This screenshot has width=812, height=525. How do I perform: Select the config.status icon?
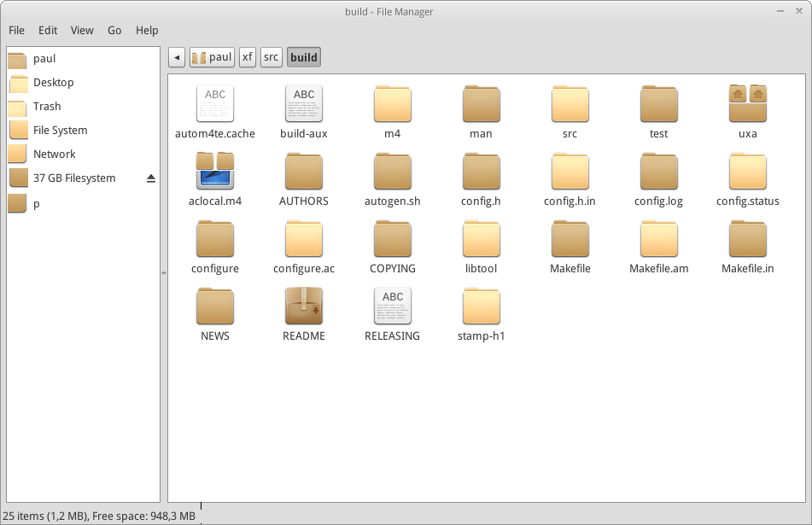pos(748,172)
